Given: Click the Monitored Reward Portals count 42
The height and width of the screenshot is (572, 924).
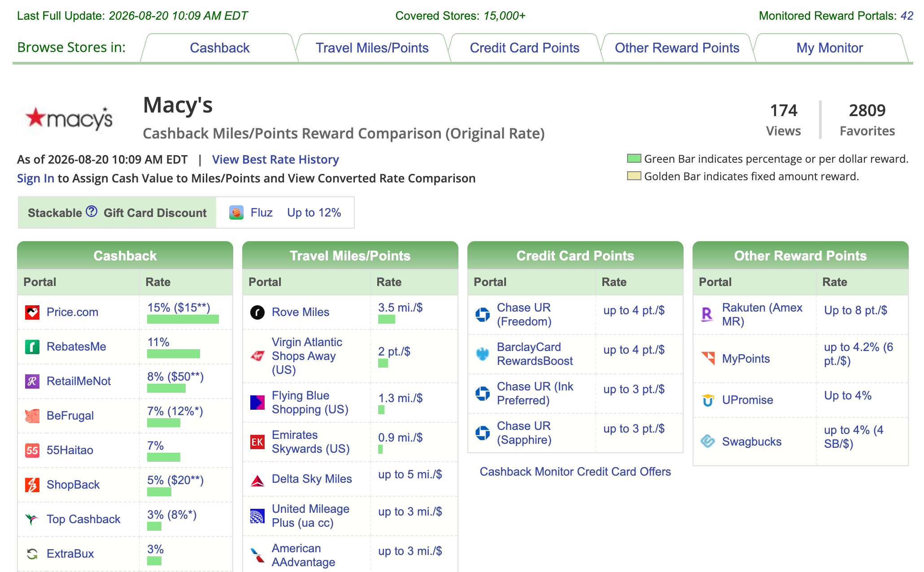Looking at the screenshot, I should (x=907, y=16).
